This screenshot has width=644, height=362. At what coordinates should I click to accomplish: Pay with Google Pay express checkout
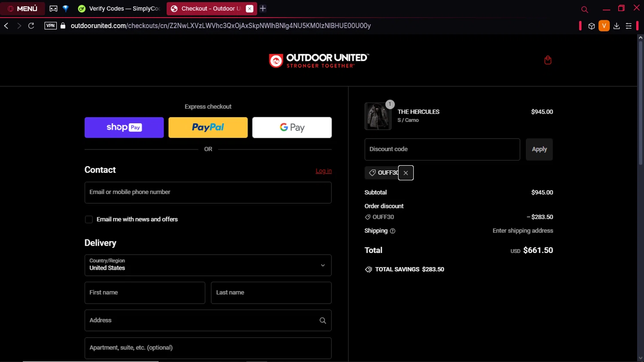[292, 128]
